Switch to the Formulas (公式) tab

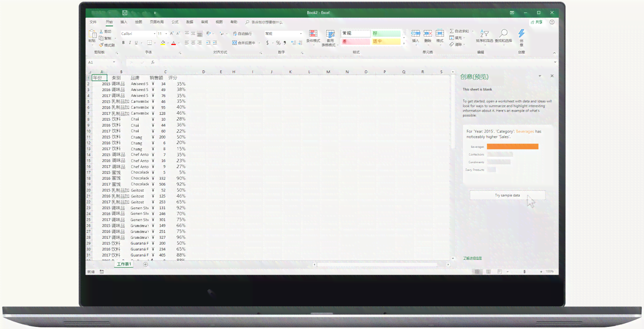[x=175, y=22]
